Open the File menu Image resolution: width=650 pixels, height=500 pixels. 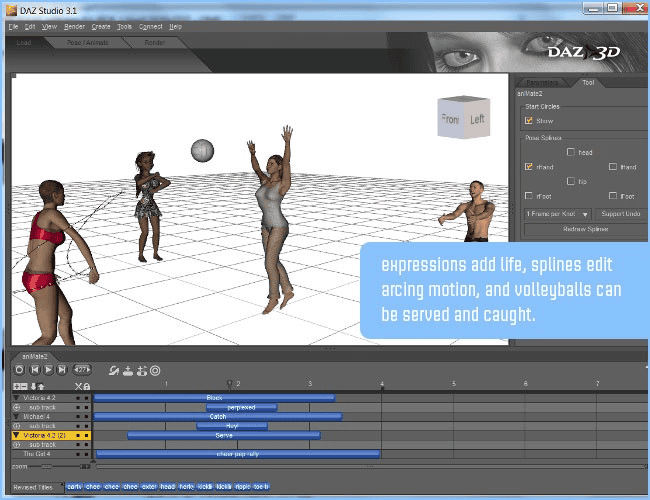click(x=13, y=27)
